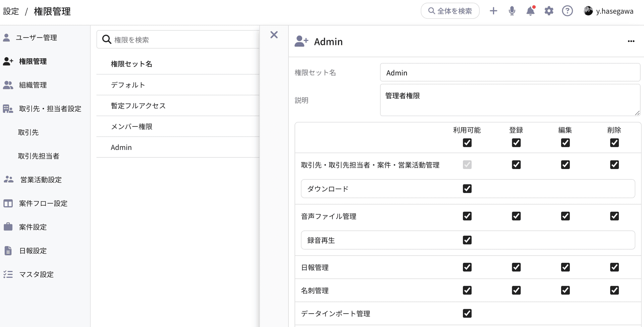The height and width of the screenshot is (327, 644).
Task: Open the メンバー権限 permission set
Action: click(x=132, y=126)
